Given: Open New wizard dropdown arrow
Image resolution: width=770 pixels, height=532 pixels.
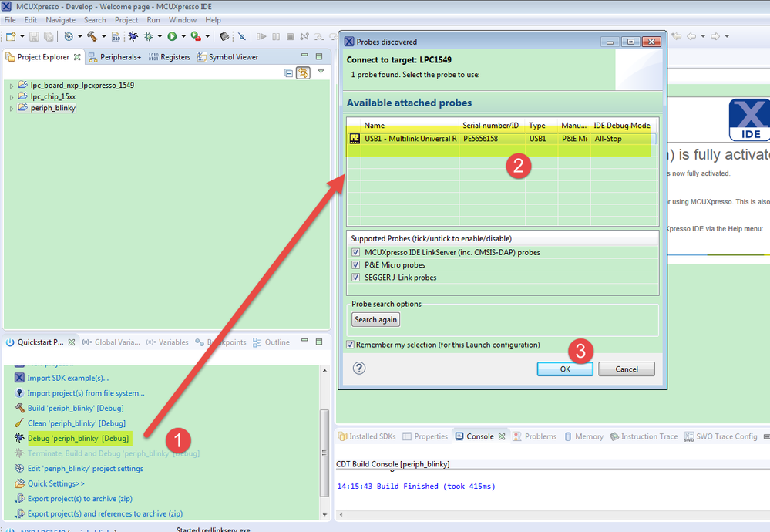Looking at the screenshot, I should (22, 36).
